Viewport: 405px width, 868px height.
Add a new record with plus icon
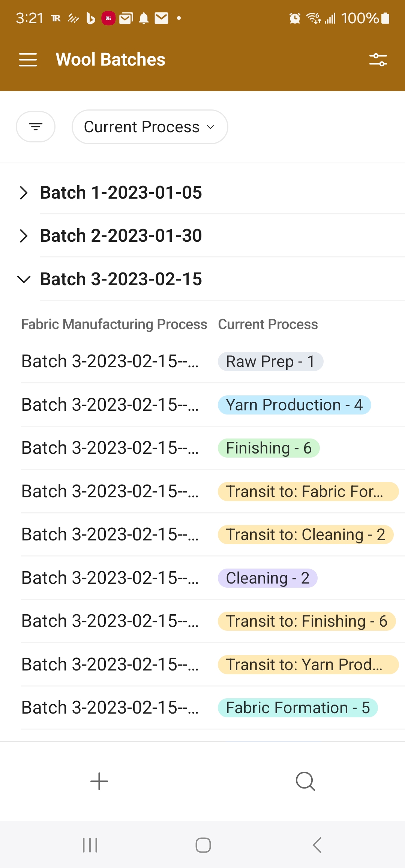[99, 781]
